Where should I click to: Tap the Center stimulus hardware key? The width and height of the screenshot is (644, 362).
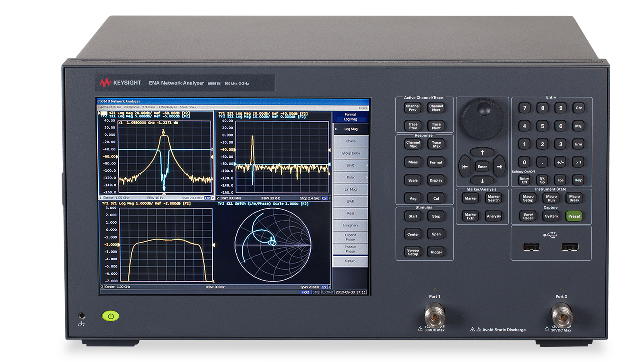[x=413, y=234]
